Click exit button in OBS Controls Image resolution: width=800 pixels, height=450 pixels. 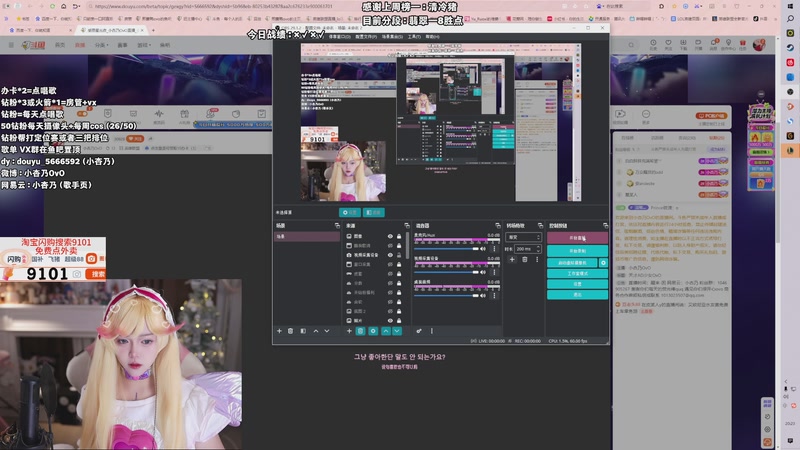click(x=577, y=295)
